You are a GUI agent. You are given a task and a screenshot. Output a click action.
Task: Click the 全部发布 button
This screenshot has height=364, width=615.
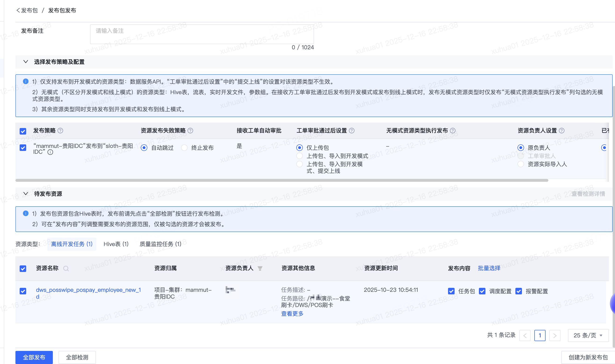pos(34,357)
